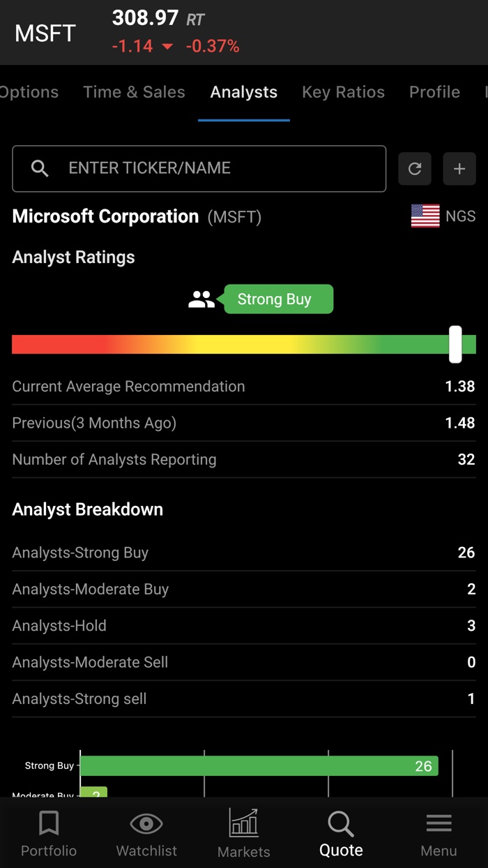Tap the US flag icon
Viewport: 488px width, 868px height.
(x=425, y=216)
